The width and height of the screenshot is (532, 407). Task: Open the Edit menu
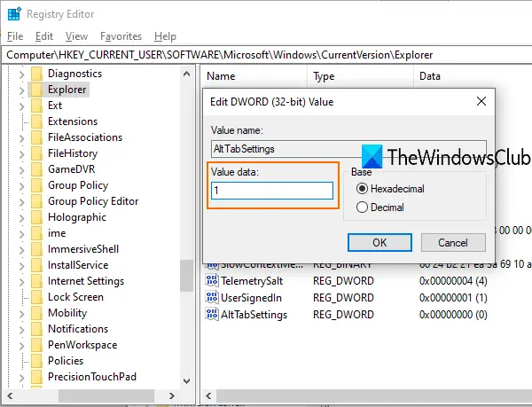tap(44, 36)
